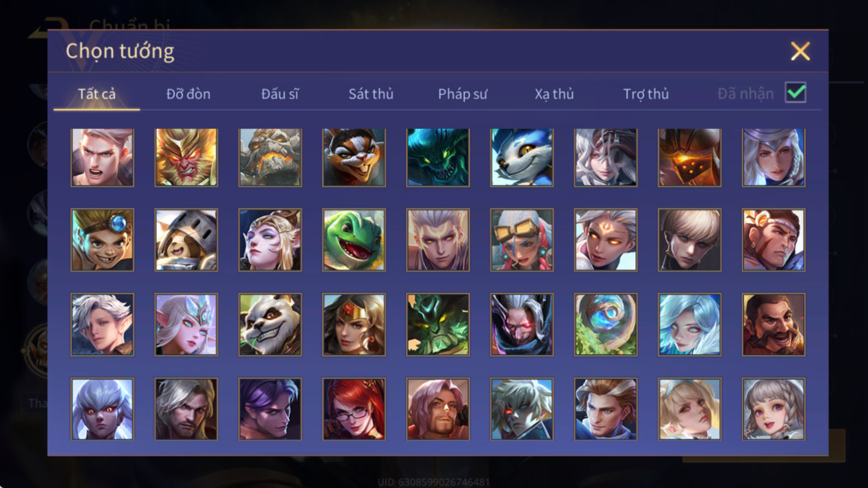The height and width of the screenshot is (488, 868).
Task: Select the stone golem hero portrait
Action: (270, 158)
